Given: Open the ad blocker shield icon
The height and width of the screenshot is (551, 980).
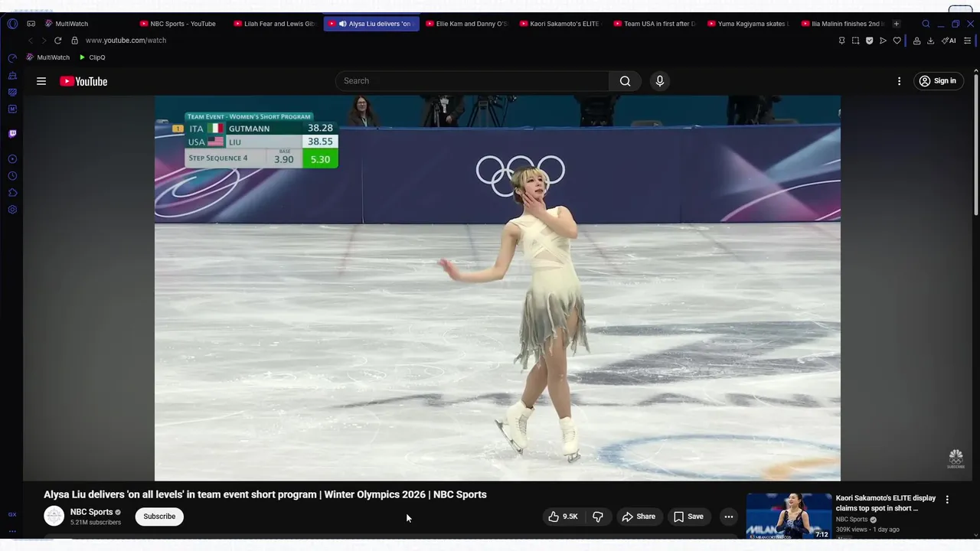Looking at the screenshot, I should (x=869, y=41).
